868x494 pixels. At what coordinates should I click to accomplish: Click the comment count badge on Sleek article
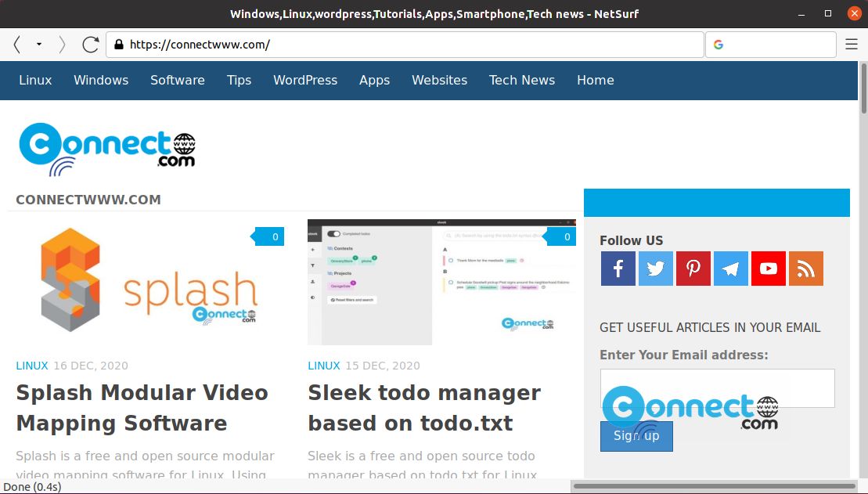click(559, 236)
